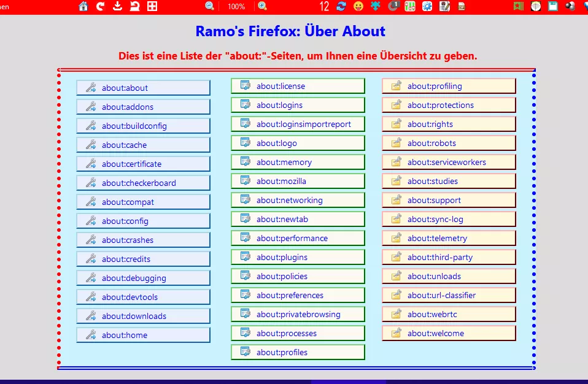Screen dimensions: 588x384
Task: Open about:support page
Action: coord(449,200)
